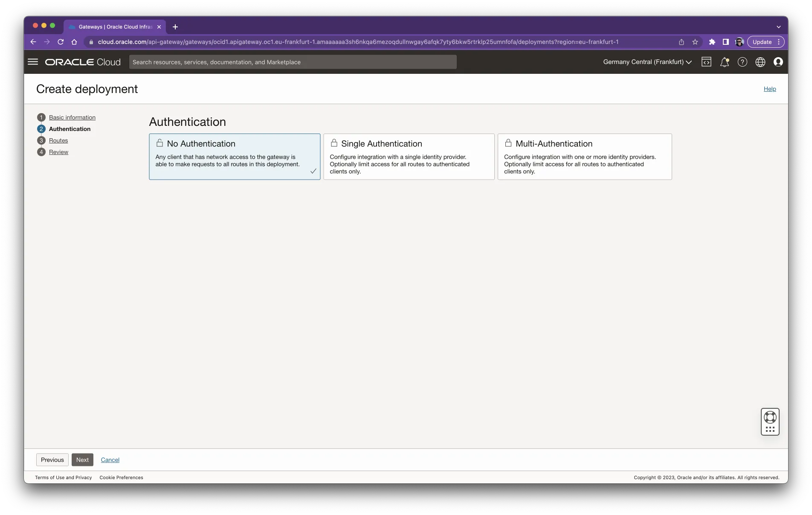The width and height of the screenshot is (812, 515).
Task: Select the Multi-Authentication option card
Action: click(x=585, y=157)
